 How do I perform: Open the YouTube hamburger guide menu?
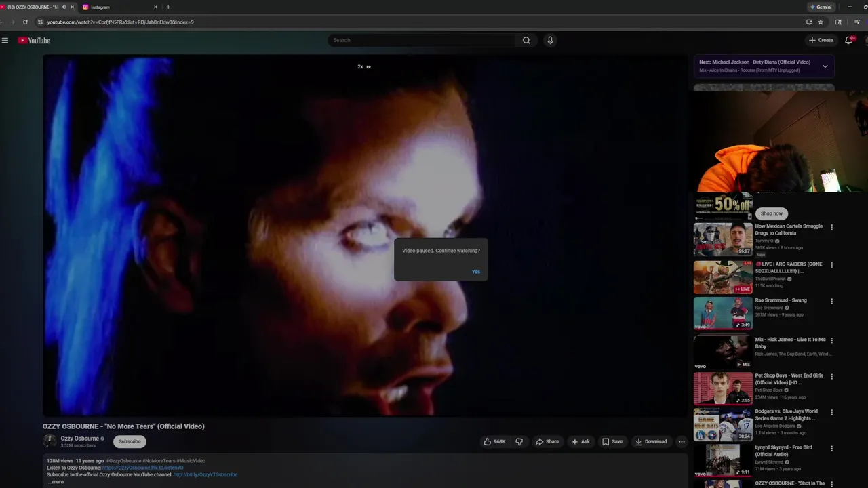click(x=5, y=41)
